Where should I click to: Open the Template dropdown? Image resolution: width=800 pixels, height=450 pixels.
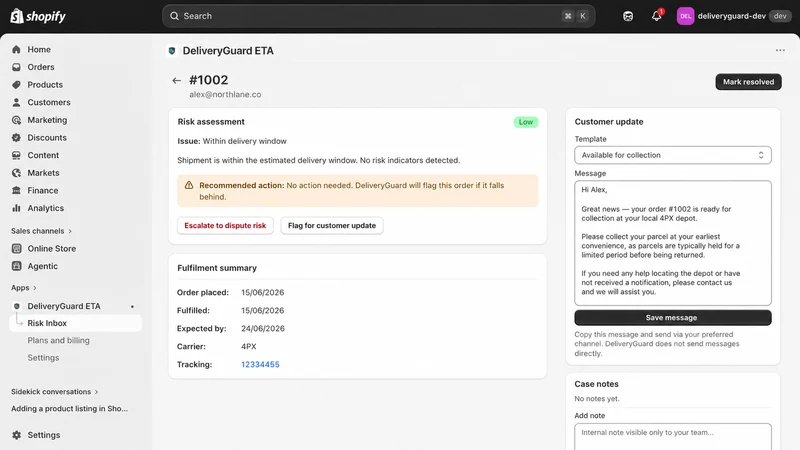click(x=672, y=155)
